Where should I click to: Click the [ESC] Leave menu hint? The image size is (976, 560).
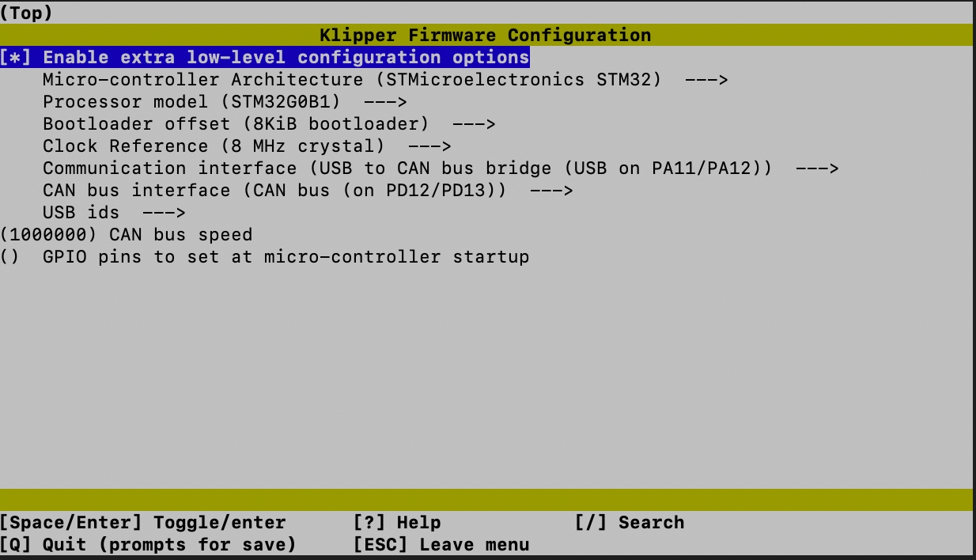tap(441, 545)
